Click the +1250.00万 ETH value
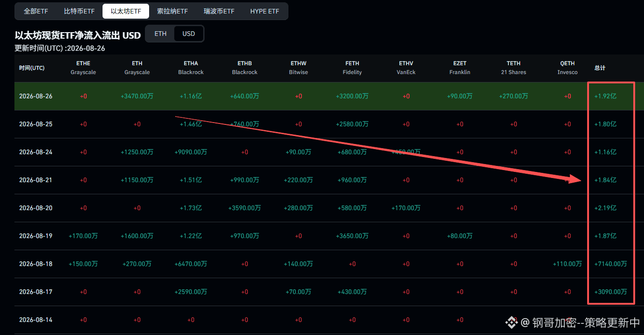The image size is (644, 335). 137,152
